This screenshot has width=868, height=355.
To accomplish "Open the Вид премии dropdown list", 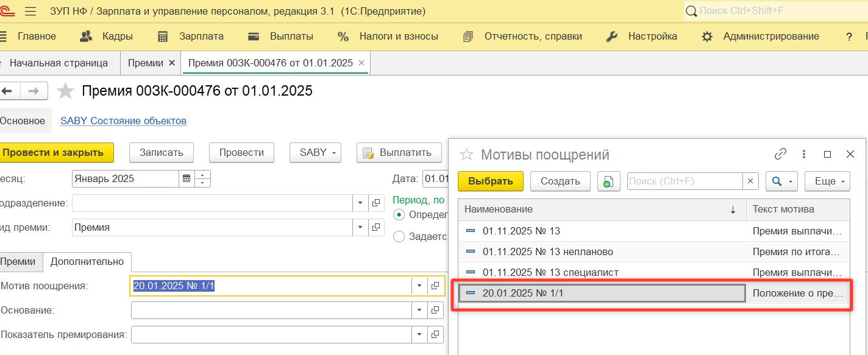I will [360, 227].
